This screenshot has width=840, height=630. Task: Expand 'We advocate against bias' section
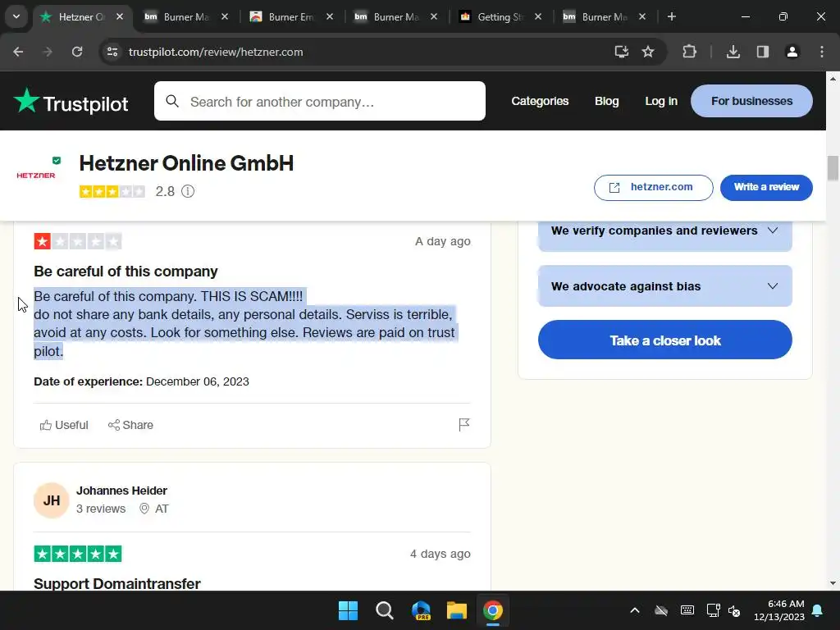664,286
